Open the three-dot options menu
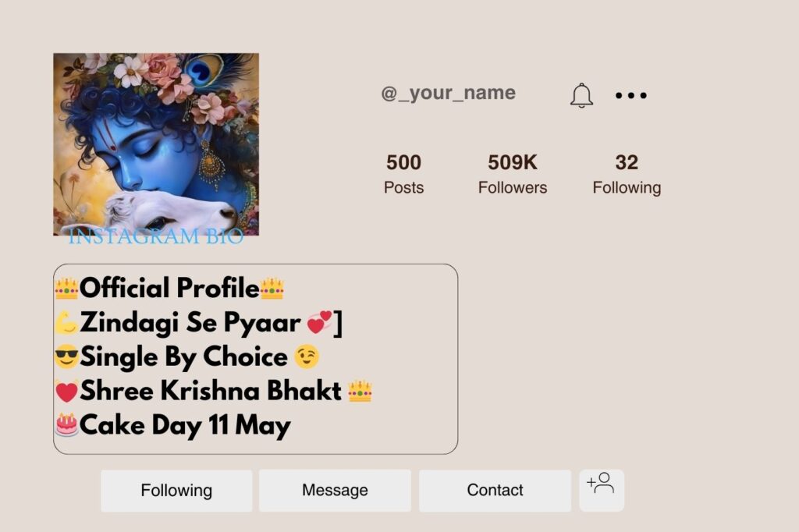Image resolution: width=799 pixels, height=532 pixels. point(630,94)
